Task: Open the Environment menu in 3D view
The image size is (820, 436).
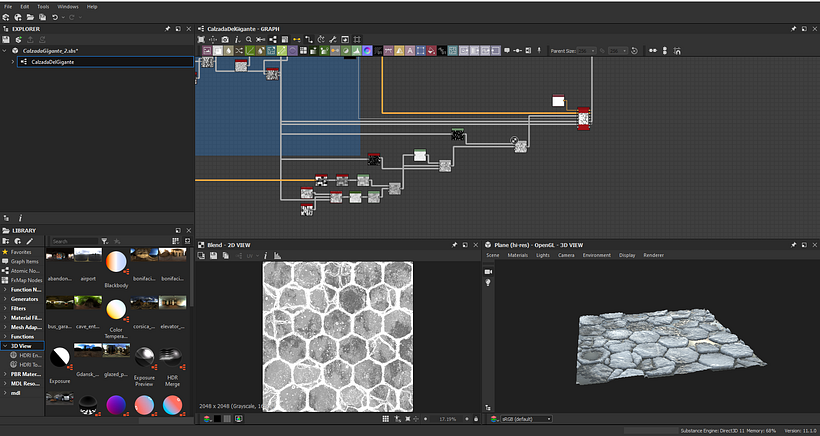Action: pos(596,255)
